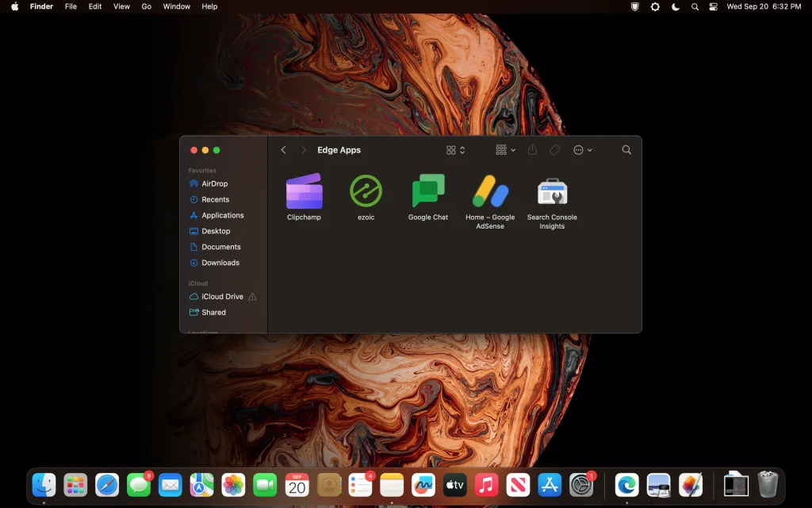This screenshot has width=812, height=508.
Task: Toggle the Focus moon icon
Action: pos(676,6)
